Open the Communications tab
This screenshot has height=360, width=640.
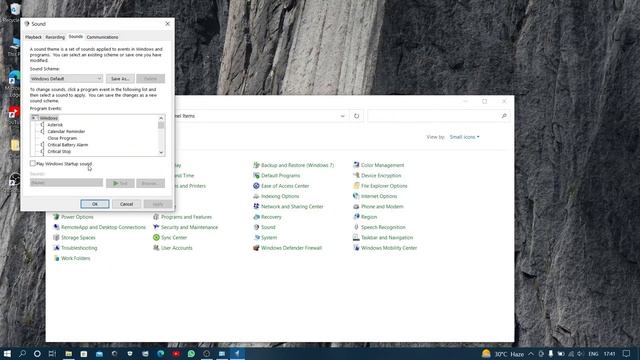[102, 37]
